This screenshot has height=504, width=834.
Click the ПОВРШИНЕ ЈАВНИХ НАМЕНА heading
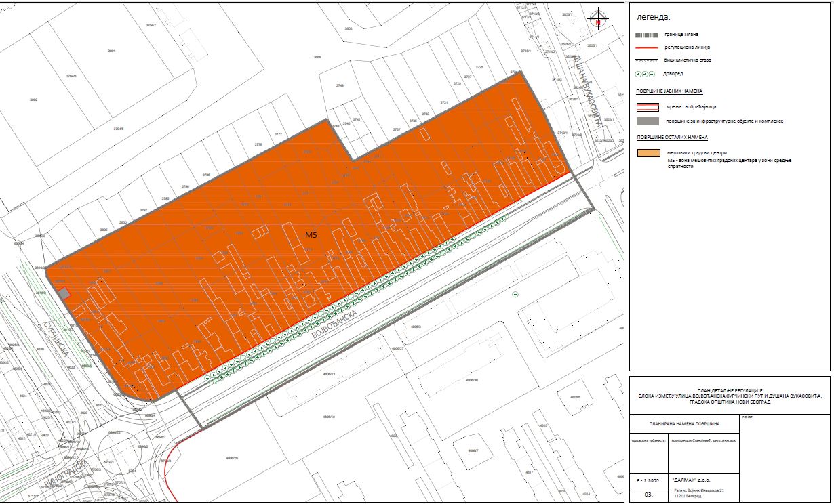[x=669, y=91]
